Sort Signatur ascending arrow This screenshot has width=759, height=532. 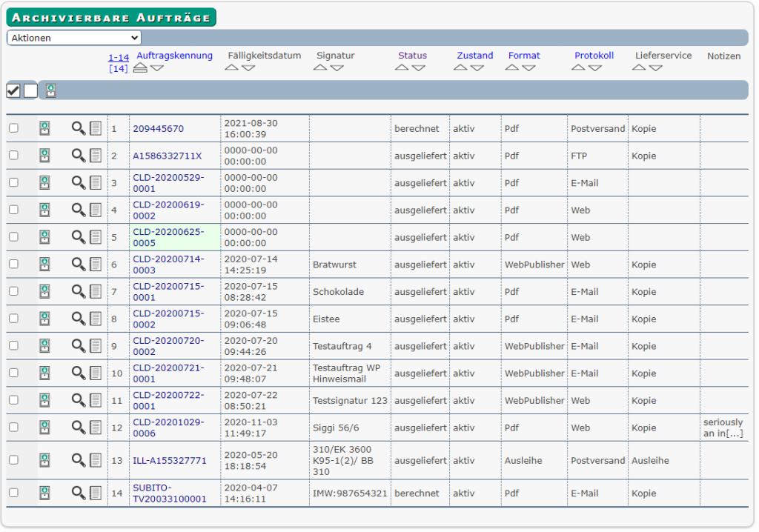coord(320,67)
